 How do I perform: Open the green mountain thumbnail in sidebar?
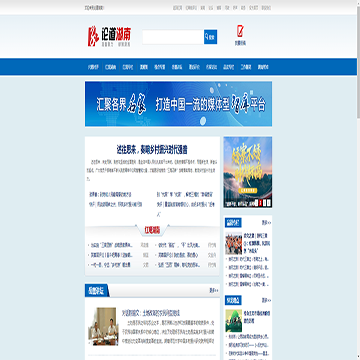(x=234, y=321)
